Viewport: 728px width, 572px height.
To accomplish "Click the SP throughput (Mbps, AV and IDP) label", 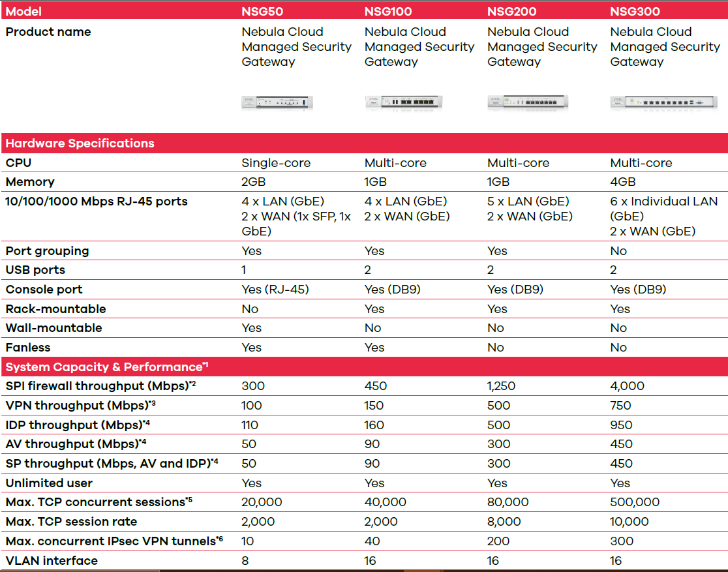I will [x=112, y=464].
